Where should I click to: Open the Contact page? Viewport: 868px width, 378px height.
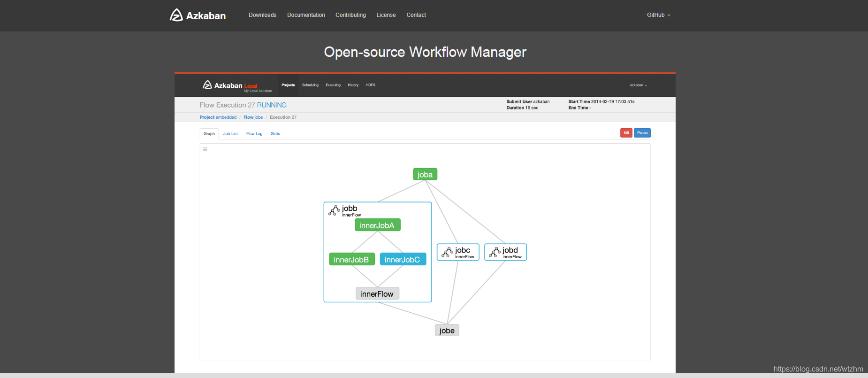(x=416, y=15)
